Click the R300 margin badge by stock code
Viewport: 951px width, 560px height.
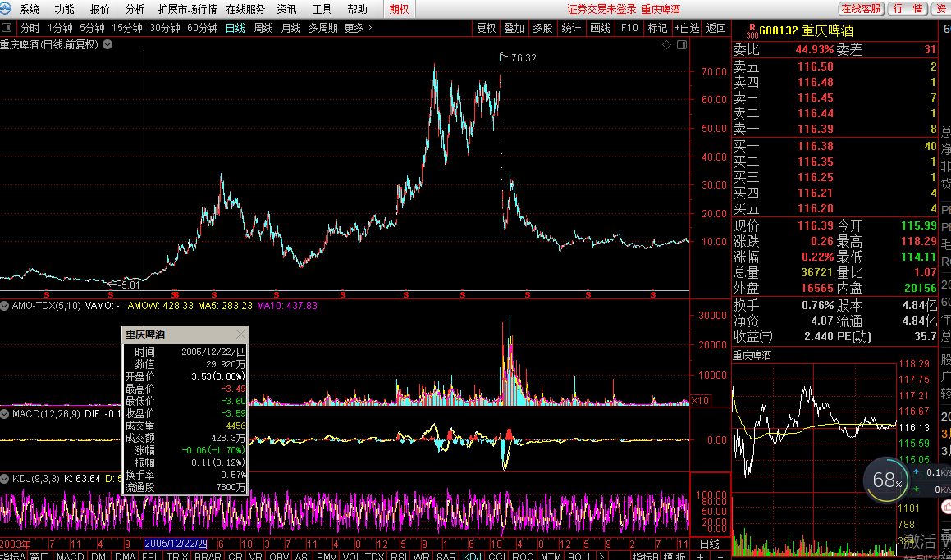coord(751,31)
